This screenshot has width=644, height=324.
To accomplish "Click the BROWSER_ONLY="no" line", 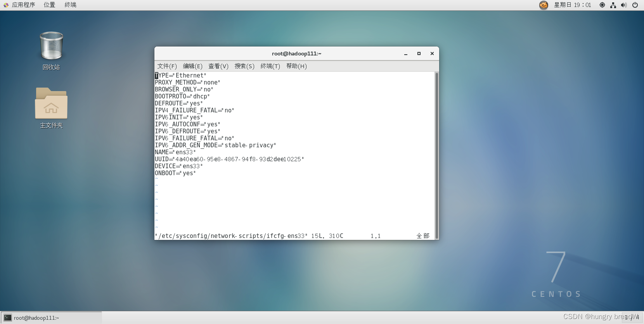I will tap(184, 90).
